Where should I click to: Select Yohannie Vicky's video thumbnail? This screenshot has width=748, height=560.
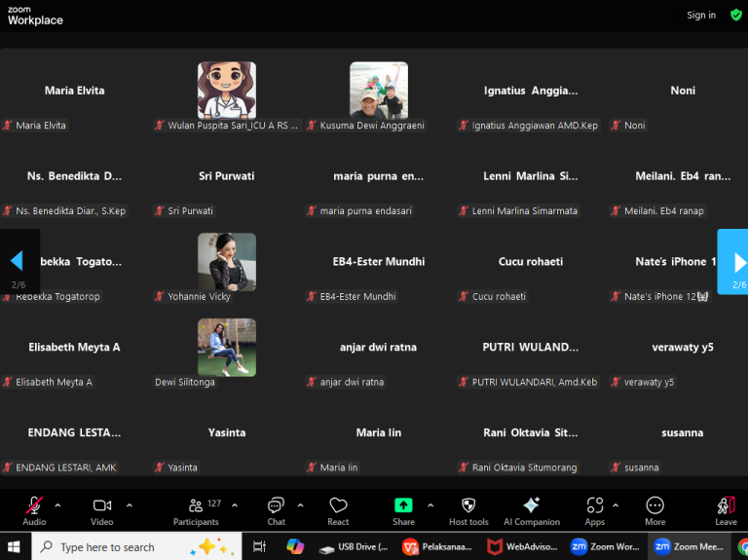tap(227, 262)
